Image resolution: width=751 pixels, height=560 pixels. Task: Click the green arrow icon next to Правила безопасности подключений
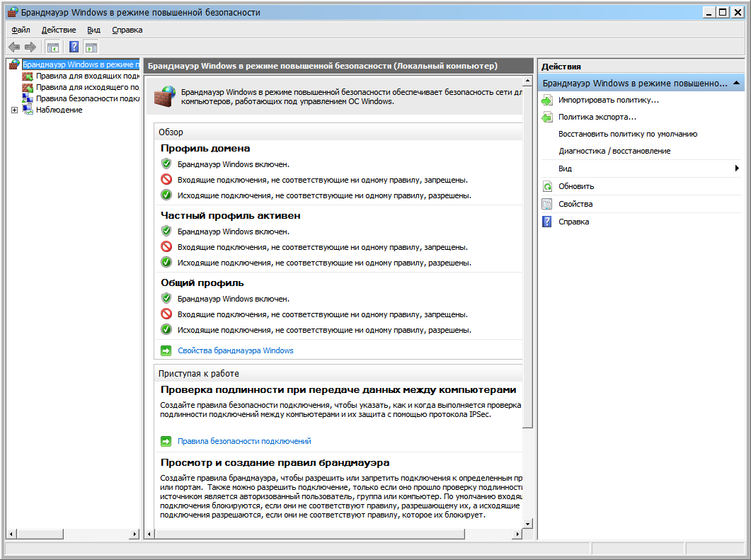click(166, 441)
